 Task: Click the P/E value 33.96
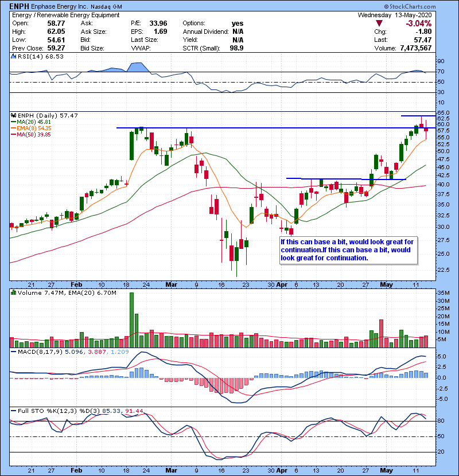[158, 24]
